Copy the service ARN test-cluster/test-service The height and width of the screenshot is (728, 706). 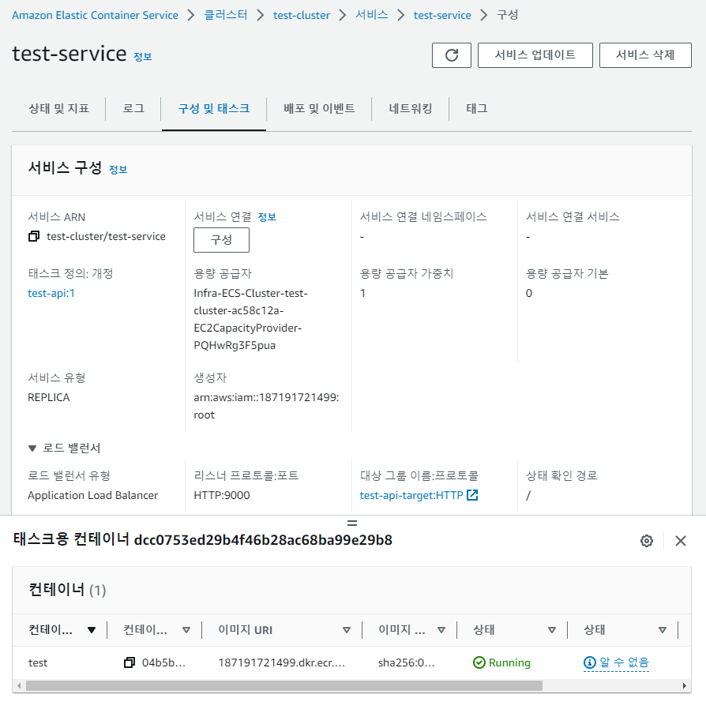(34, 236)
